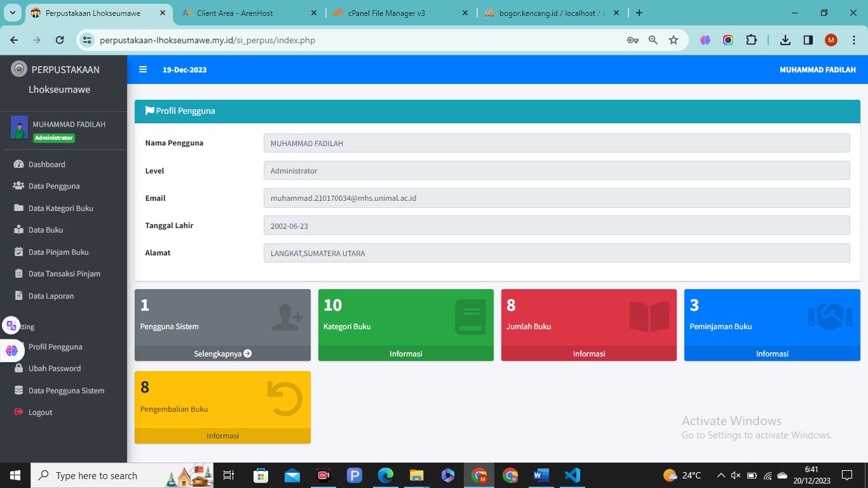
Task: Open Dashboard from the sidebar
Action: 46,165
